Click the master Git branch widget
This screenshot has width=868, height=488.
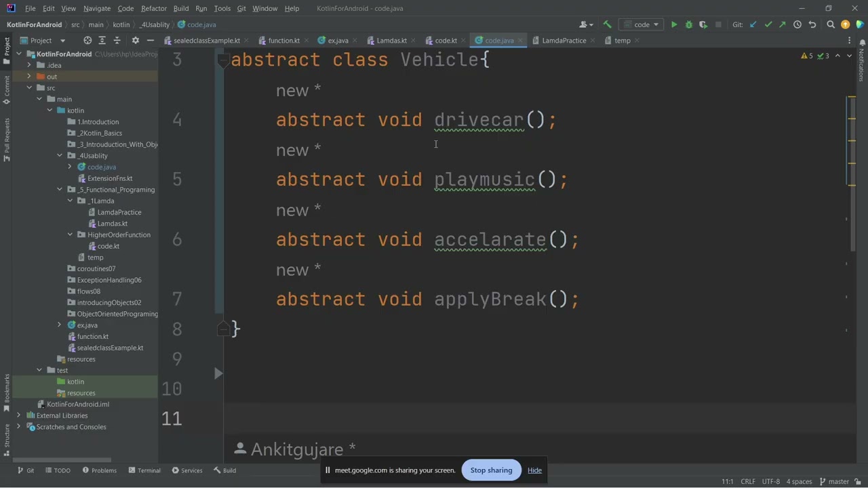833,481
